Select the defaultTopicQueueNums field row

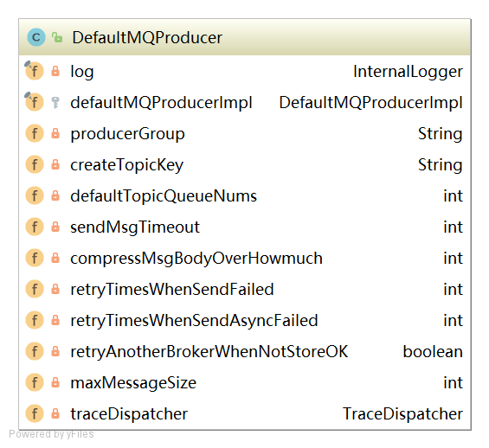click(x=244, y=196)
